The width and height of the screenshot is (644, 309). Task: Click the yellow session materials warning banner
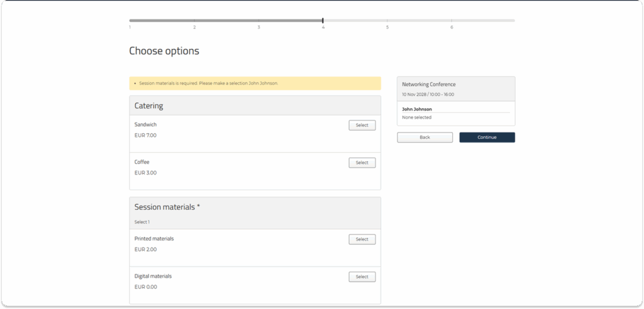tap(255, 83)
